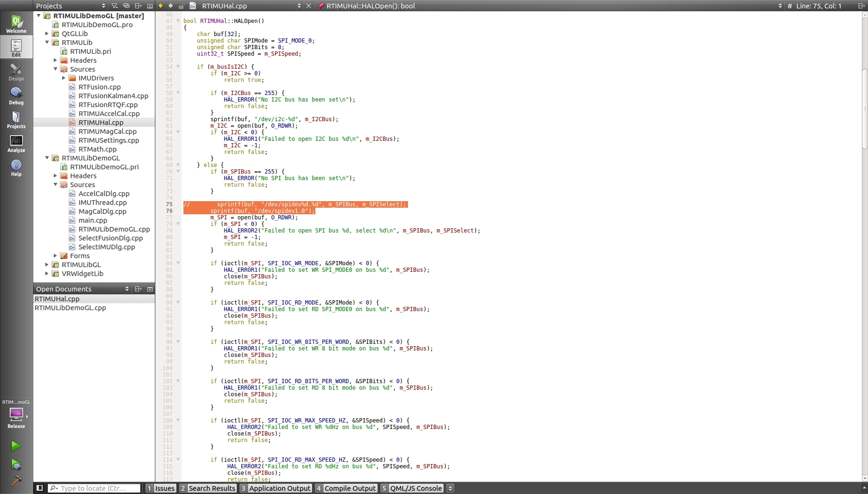Screen dimensions: 868x494
Task: Click the green Run button
Action: (x=16, y=446)
